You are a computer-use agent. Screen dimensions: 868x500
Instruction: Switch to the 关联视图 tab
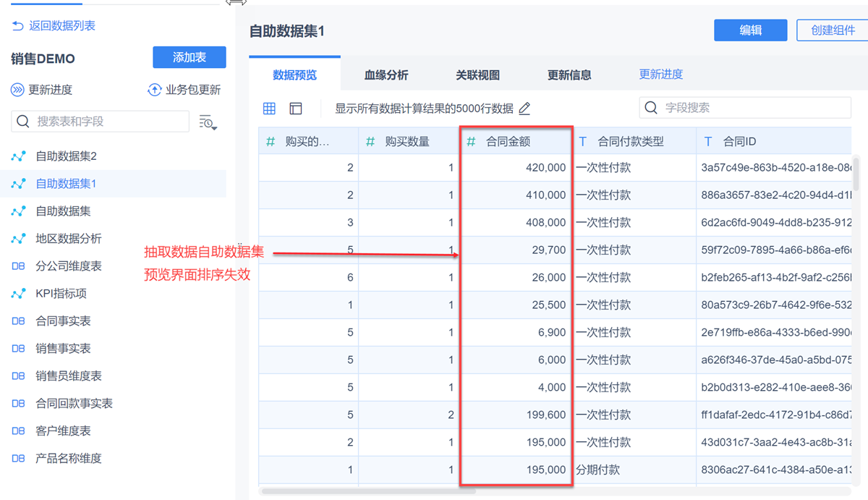point(477,75)
